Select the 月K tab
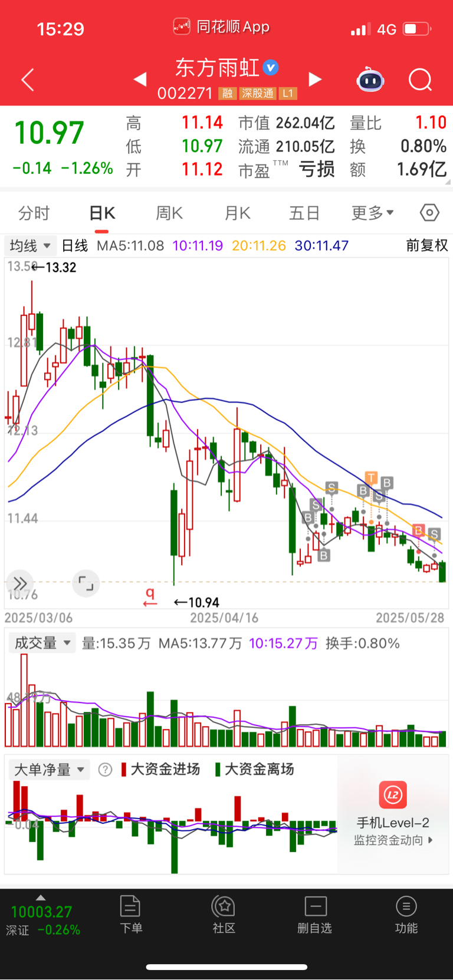The width and height of the screenshot is (453, 980). pos(238,213)
